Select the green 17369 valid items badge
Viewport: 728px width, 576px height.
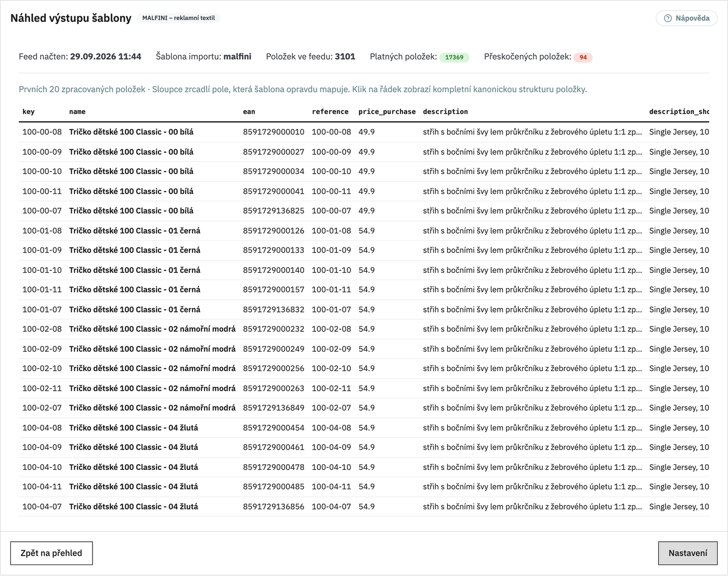tap(454, 57)
